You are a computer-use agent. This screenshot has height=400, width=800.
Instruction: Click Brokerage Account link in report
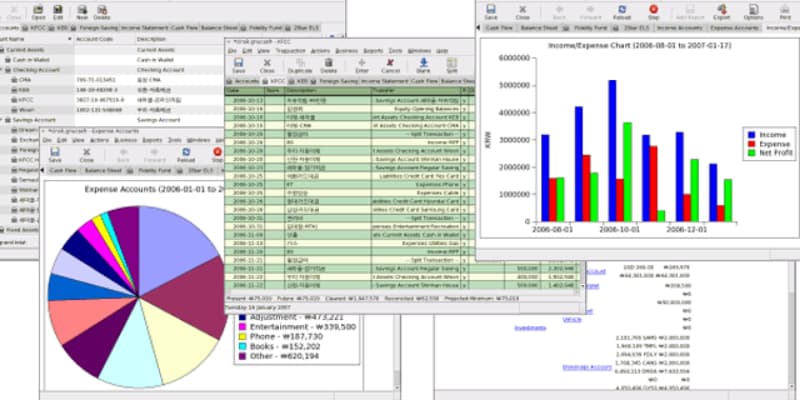coord(587,367)
